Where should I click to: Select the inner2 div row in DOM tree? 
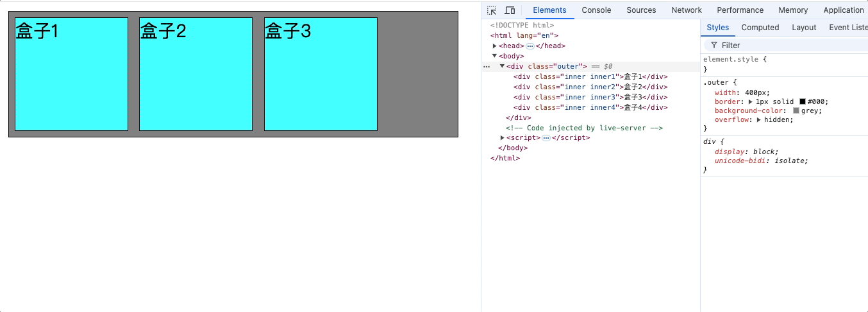click(x=590, y=87)
